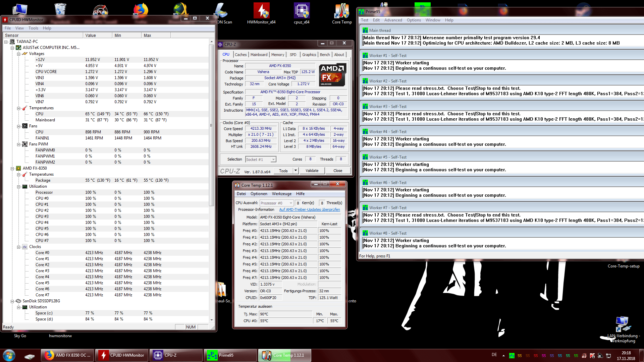
Task: Switch to Prime95 taskbar button
Action: pos(230,355)
